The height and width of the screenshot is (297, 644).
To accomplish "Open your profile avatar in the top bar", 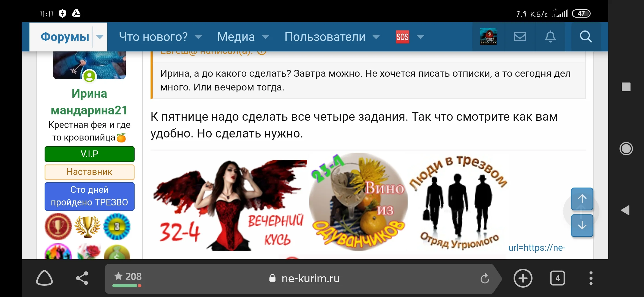I will click(x=488, y=37).
